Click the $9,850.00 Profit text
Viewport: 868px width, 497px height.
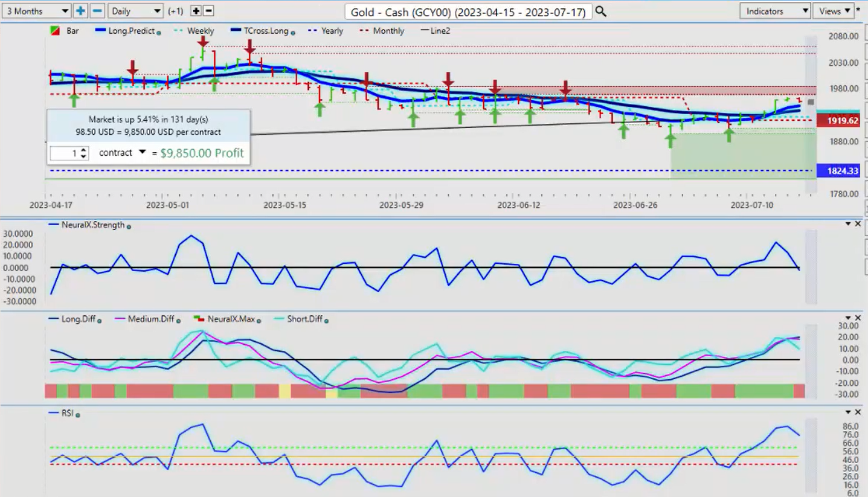202,153
